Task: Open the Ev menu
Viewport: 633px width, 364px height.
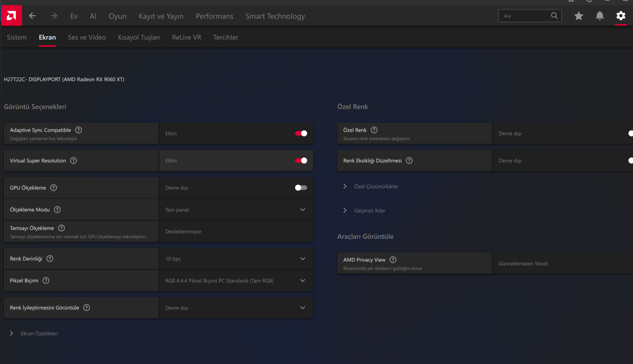Action: point(74,16)
